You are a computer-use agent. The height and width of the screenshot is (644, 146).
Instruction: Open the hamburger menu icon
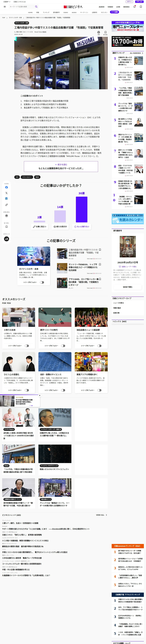(5, 7)
